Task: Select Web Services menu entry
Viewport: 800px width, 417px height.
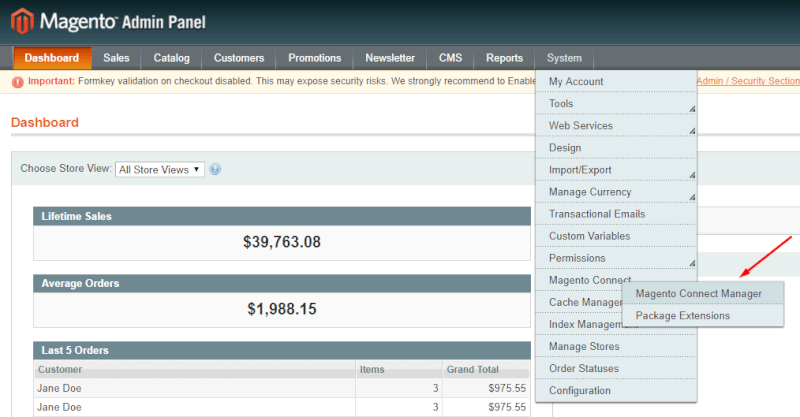Action: pyautogui.click(x=616, y=126)
